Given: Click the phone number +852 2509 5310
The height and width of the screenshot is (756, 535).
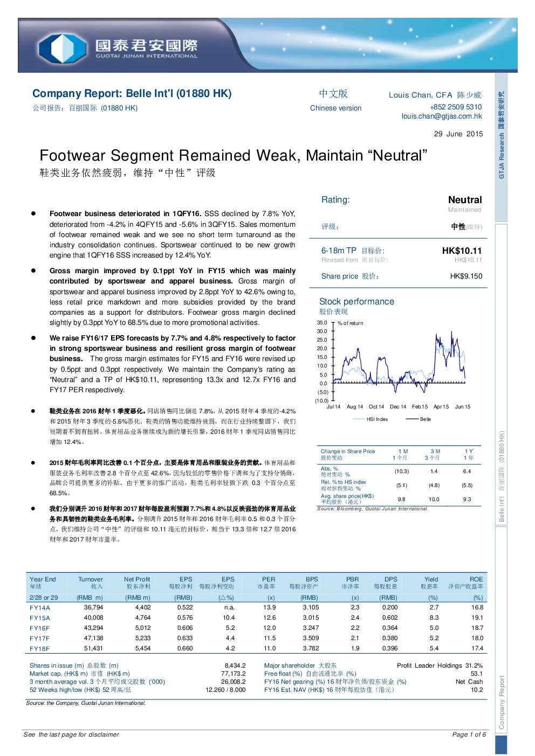Looking at the screenshot, I should click(x=456, y=107).
